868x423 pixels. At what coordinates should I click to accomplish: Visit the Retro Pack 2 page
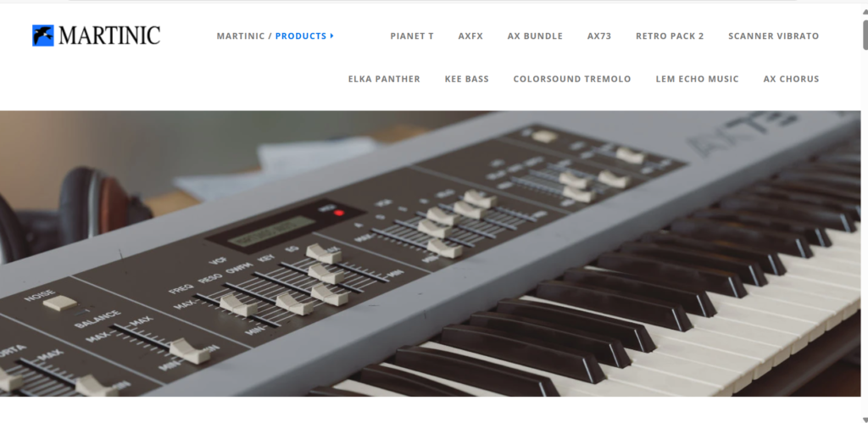pyautogui.click(x=670, y=36)
